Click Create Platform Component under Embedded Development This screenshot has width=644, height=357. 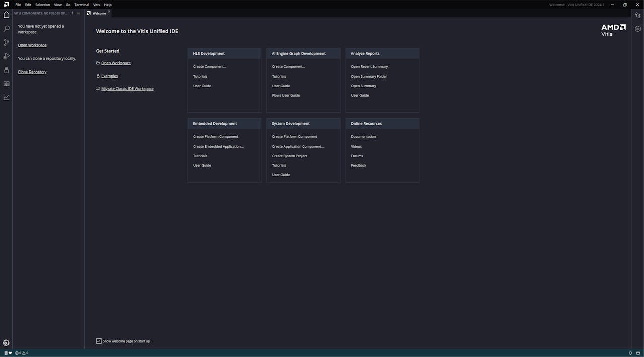click(x=216, y=137)
